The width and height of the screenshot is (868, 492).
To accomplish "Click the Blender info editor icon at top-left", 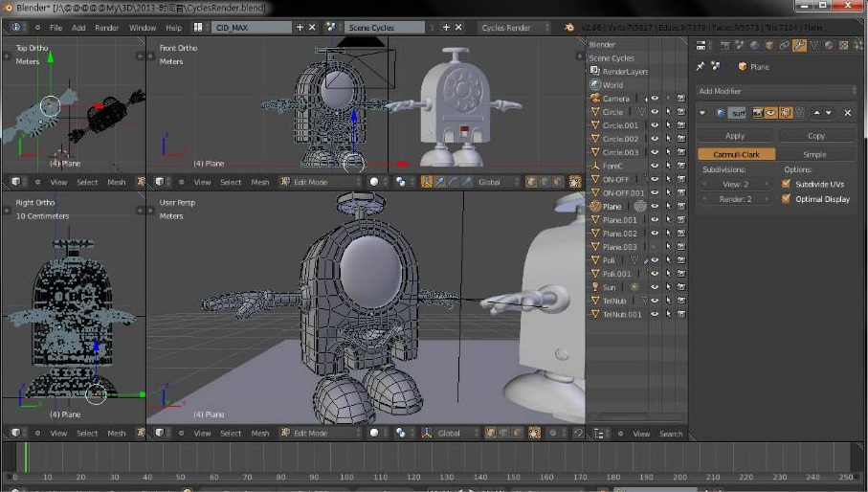I will tap(16, 28).
